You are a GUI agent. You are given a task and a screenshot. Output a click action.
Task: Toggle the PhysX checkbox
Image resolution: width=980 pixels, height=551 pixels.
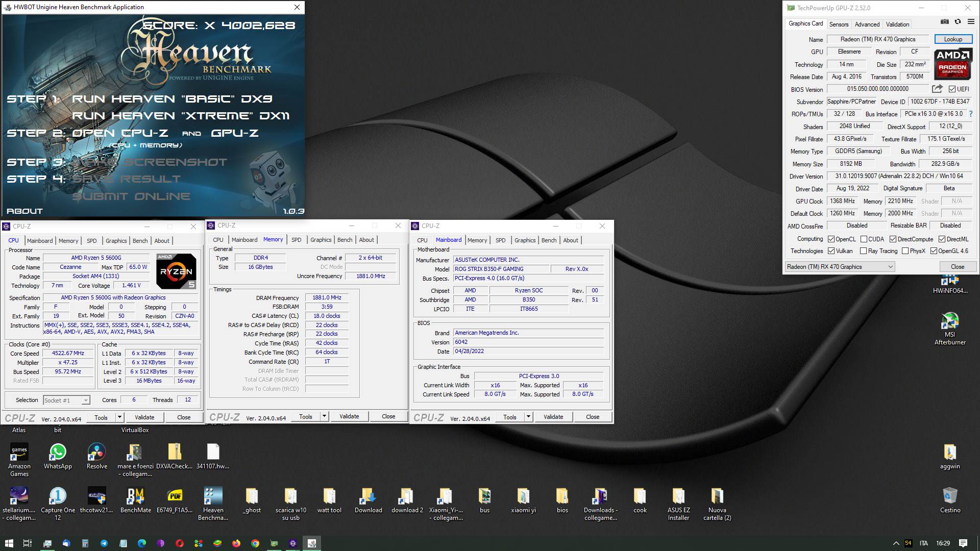tap(905, 251)
